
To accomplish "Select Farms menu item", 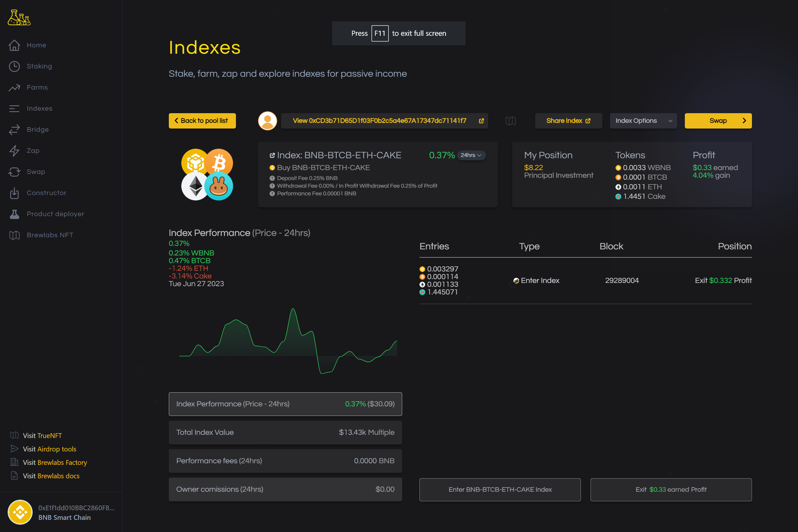I will pyautogui.click(x=37, y=88).
